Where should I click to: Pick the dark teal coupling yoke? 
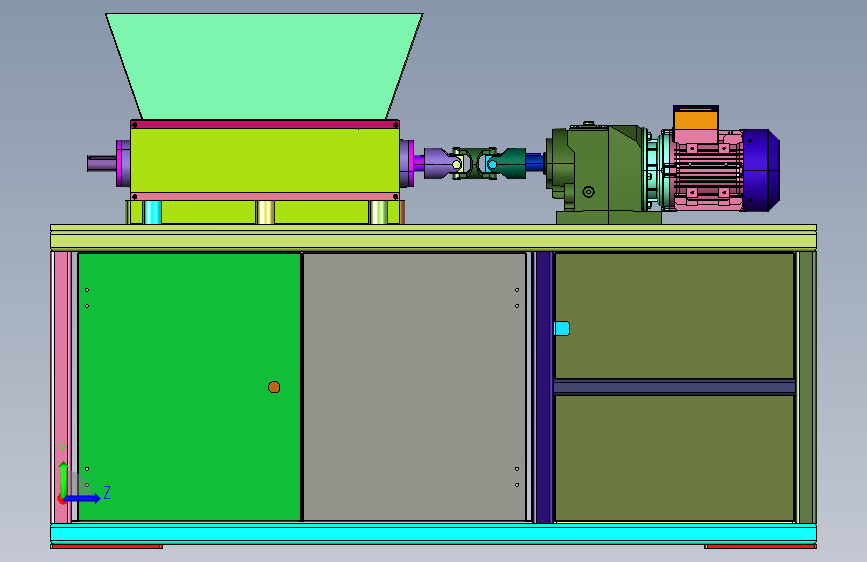pyautogui.click(x=511, y=163)
